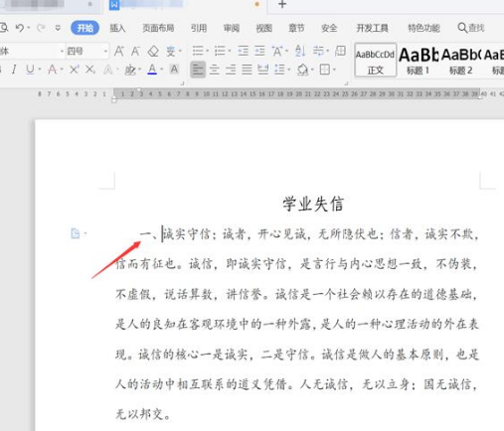Screen dimensions: 504x431
Task: Open font color dropdown arrow
Action: pos(162,70)
